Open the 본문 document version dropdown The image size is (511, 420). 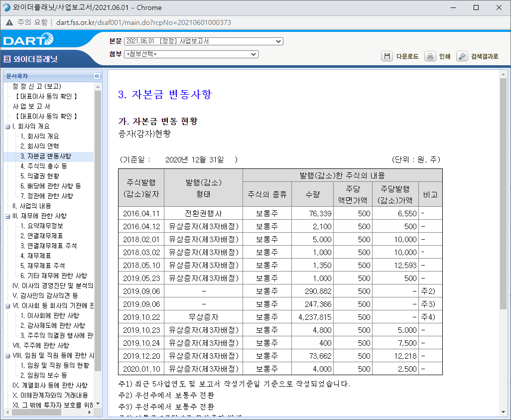click(204, 41)
